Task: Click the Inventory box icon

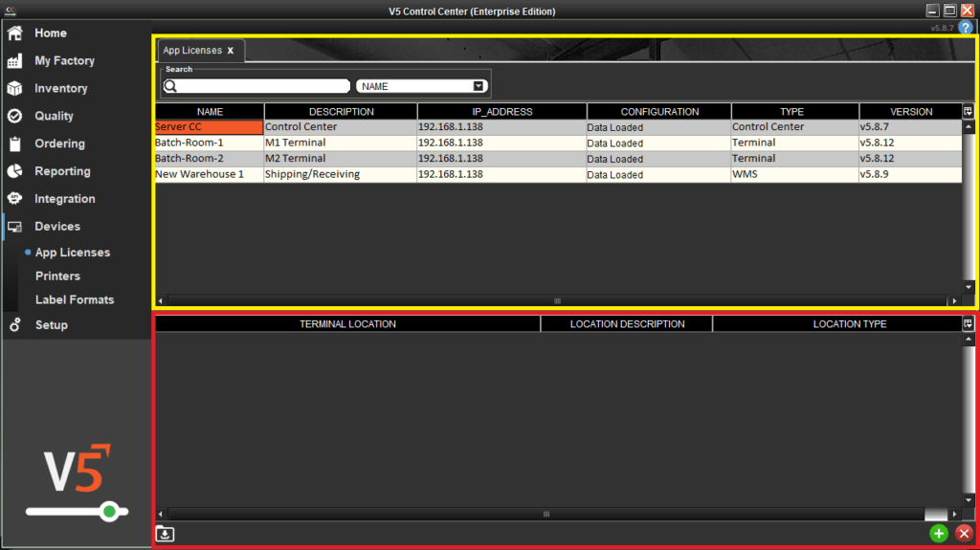Action: point(14,88)
